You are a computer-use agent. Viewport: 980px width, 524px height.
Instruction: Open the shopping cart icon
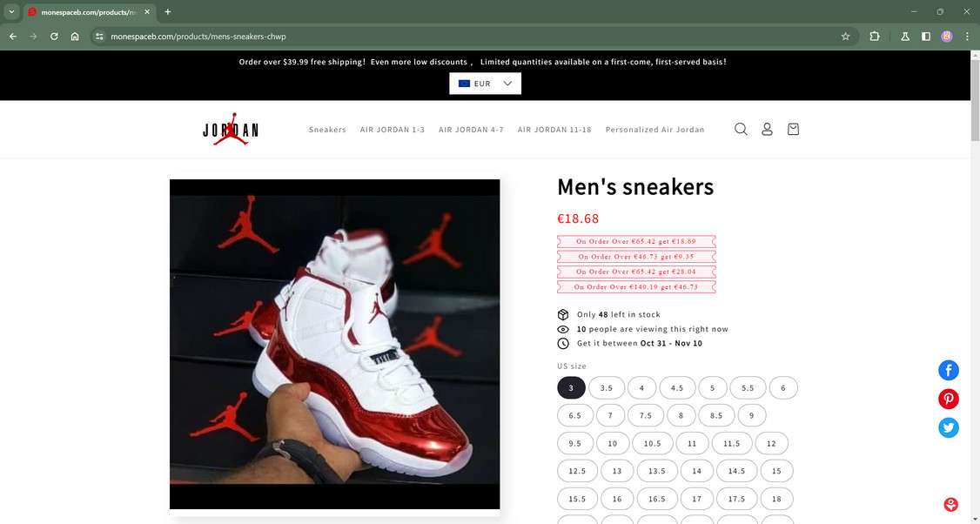(793, 129)
